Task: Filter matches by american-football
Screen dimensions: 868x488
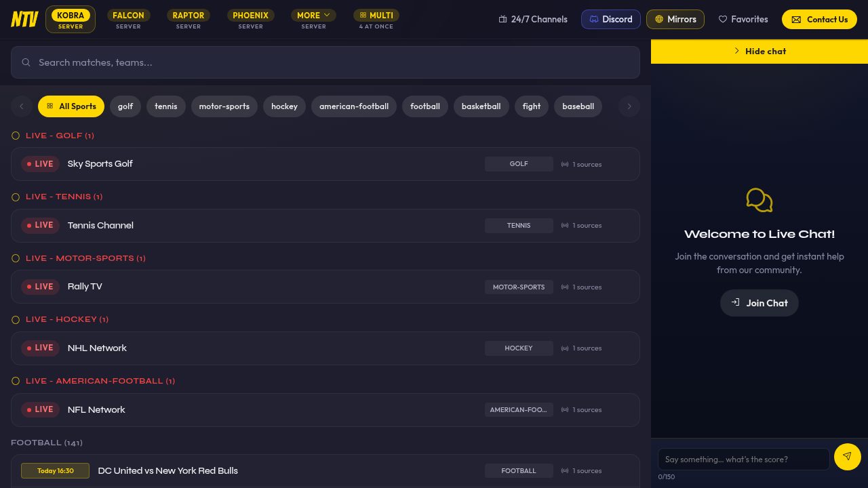Action: [x=354, y=106]
